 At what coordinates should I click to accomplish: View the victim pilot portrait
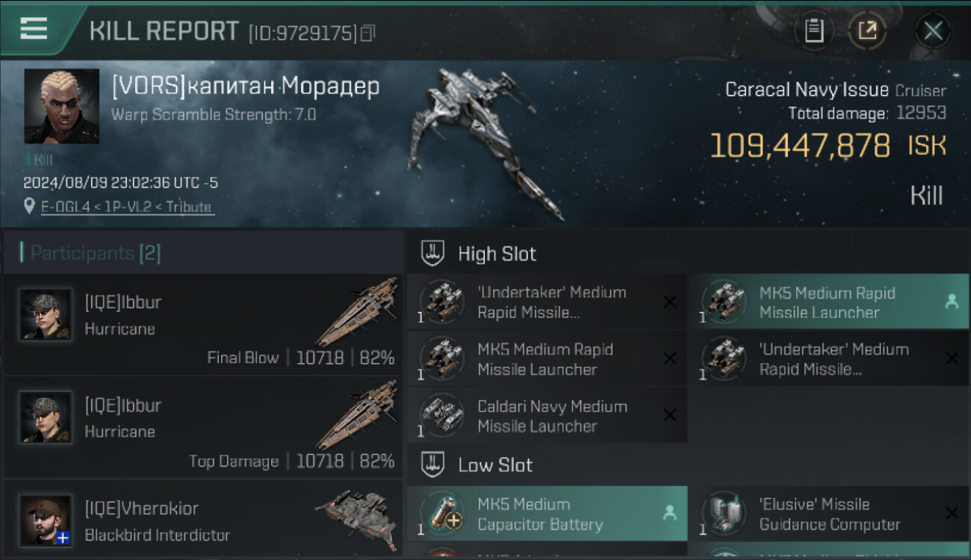(x=61, y=106)
